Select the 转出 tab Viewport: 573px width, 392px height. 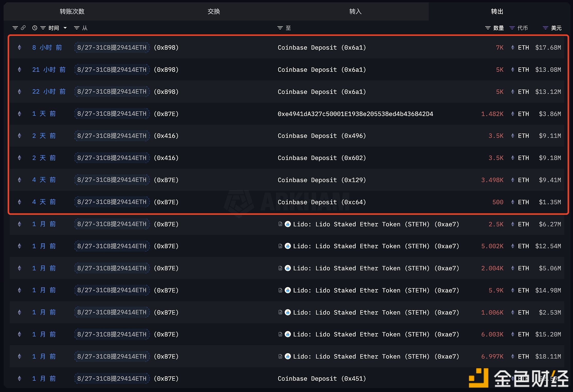(497, 12)
